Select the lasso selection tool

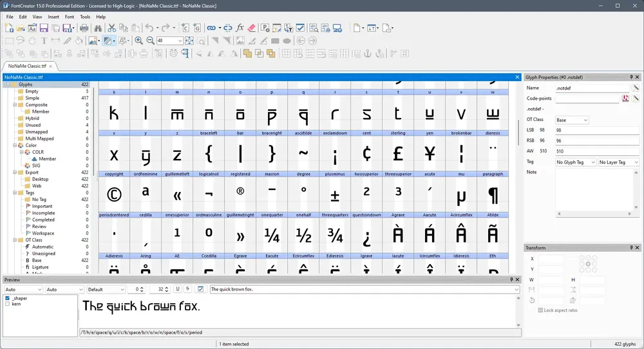(20, 41)
